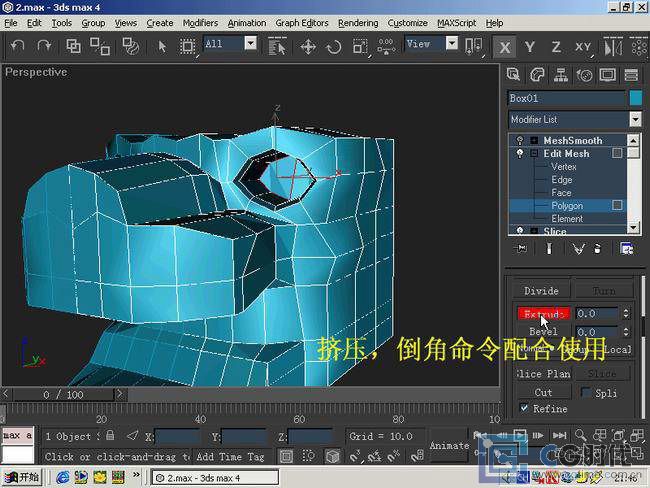Click the Degradation Override cube icon
This screenshot has width=650, height=488.
click(x=333, y=456)
